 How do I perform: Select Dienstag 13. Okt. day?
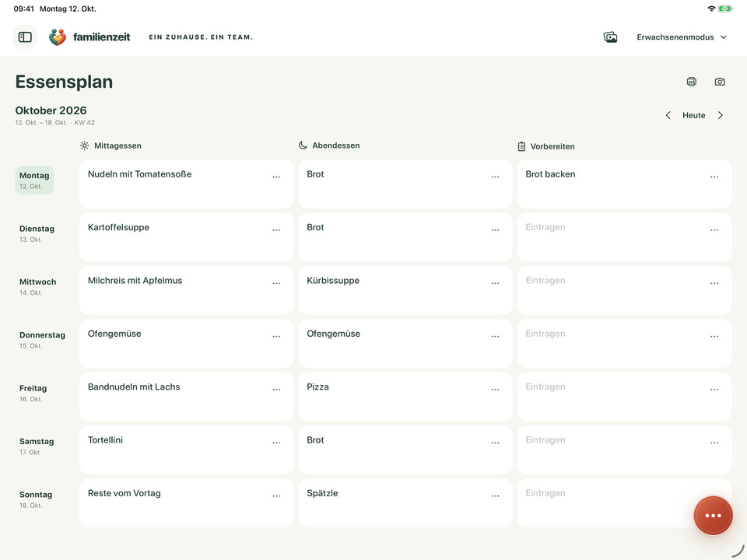(37, 233)
